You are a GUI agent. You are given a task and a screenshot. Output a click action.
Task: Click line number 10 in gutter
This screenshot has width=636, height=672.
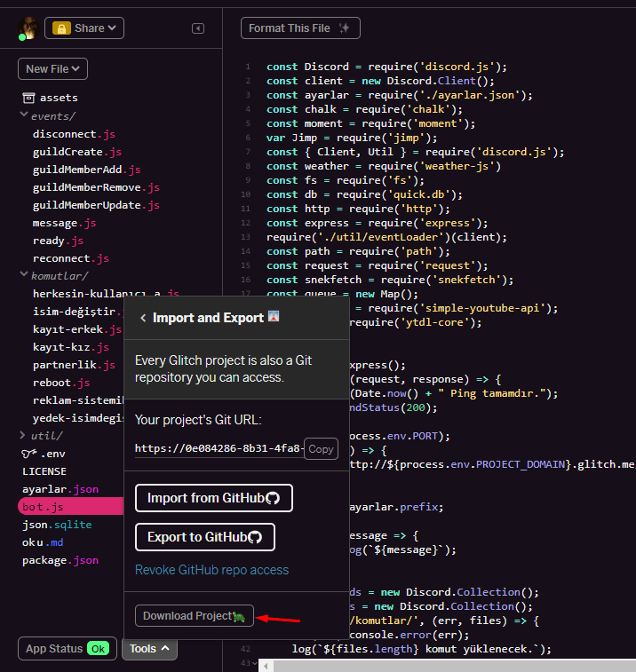[245, 194]
